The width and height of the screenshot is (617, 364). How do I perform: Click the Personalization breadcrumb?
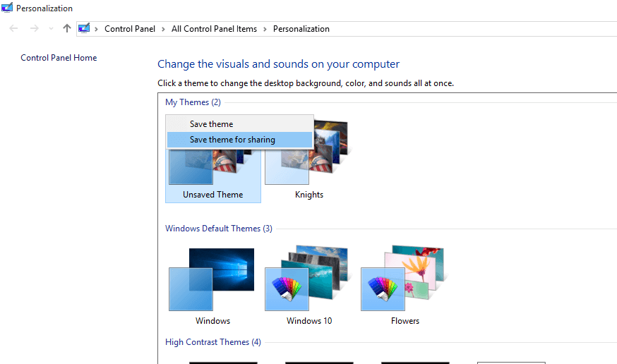(x=301, y=29)
